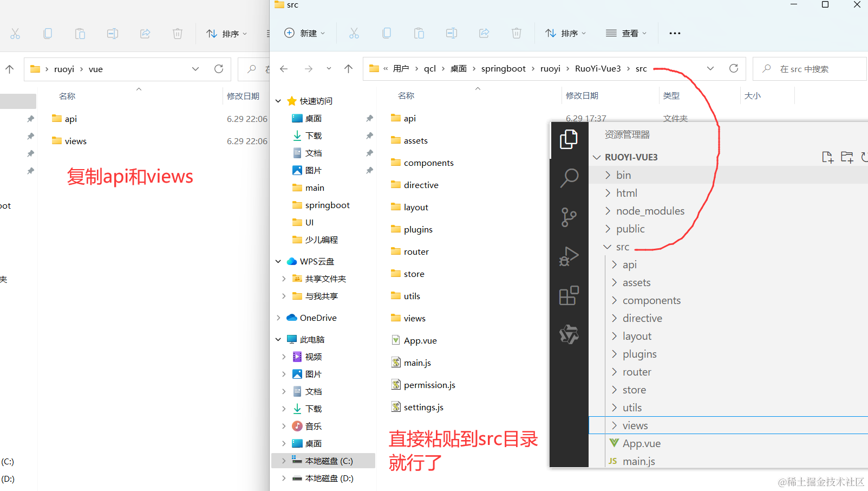Open the VS Code Explorer files icon
Screen dimensions: 868x491
tap(569, 140)
